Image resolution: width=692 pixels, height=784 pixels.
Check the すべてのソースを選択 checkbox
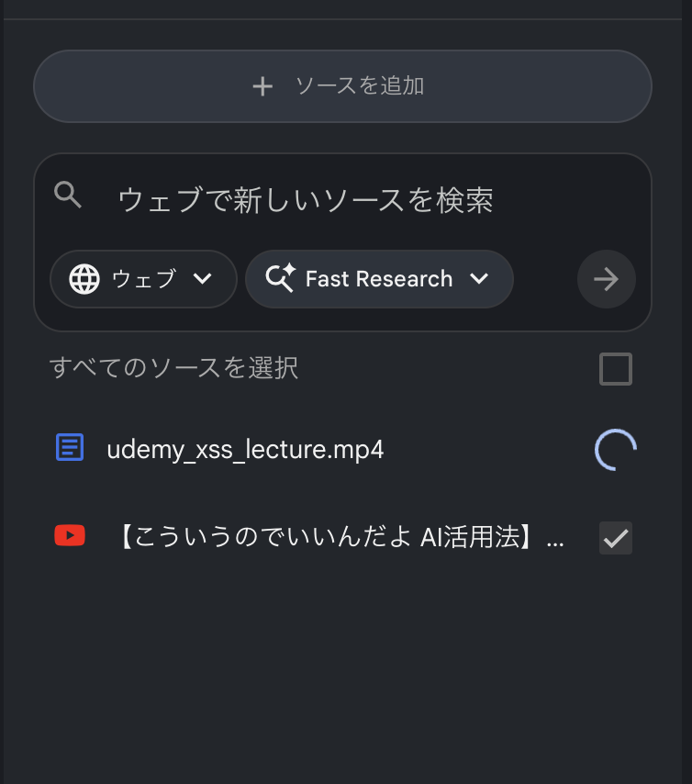coord(615,369)
